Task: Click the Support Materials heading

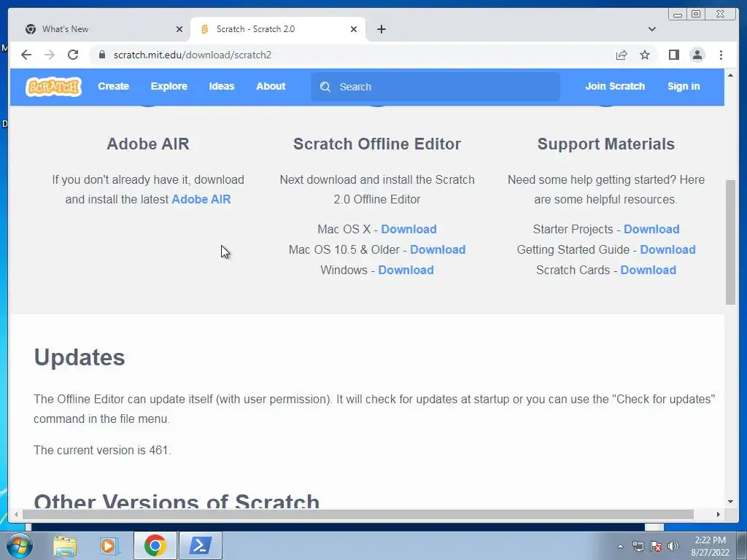Action: point(606,144)
